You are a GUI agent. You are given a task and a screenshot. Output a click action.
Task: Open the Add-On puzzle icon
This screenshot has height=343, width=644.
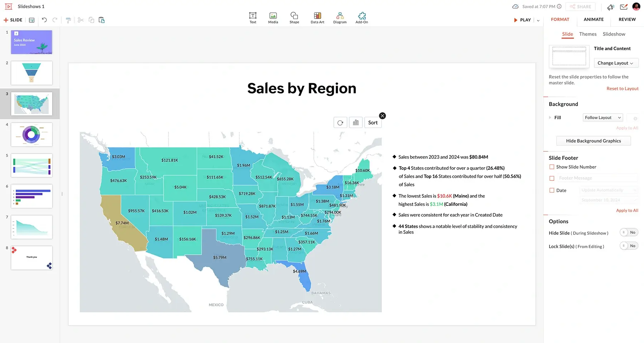point(362,18)
